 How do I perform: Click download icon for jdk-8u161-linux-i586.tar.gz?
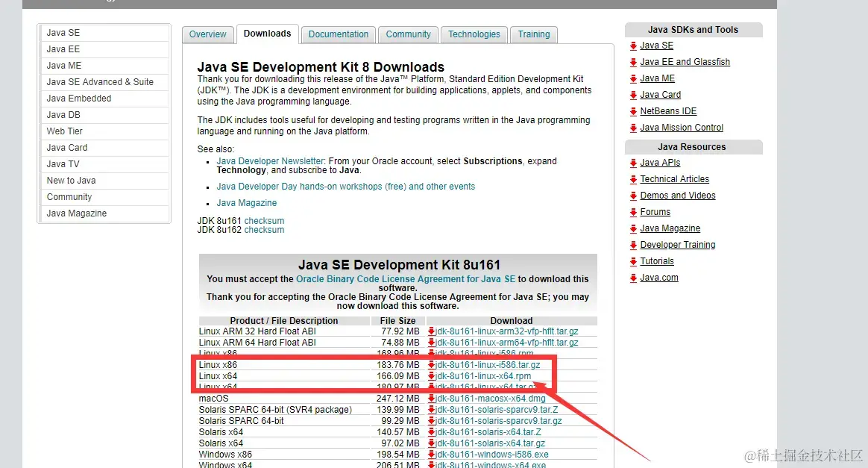(x=431, y=365)
